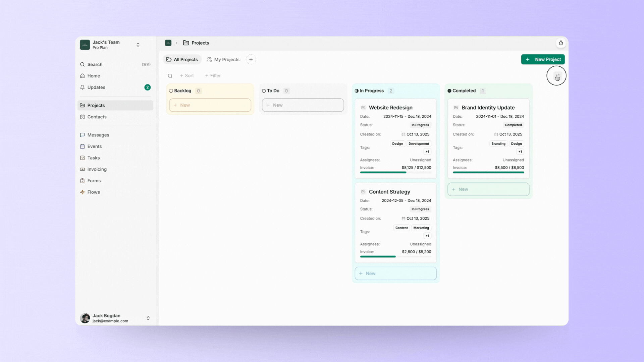Image resolution: width=644 pixels, height=362 pixels.
Task: Go to Tasks in sidebar
Action: (94, 158)
